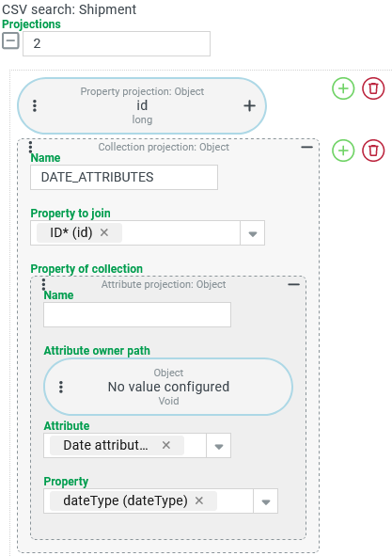Remove the dateType (dateType) tag
392x556 pixels.
click(x=199, y=500)
